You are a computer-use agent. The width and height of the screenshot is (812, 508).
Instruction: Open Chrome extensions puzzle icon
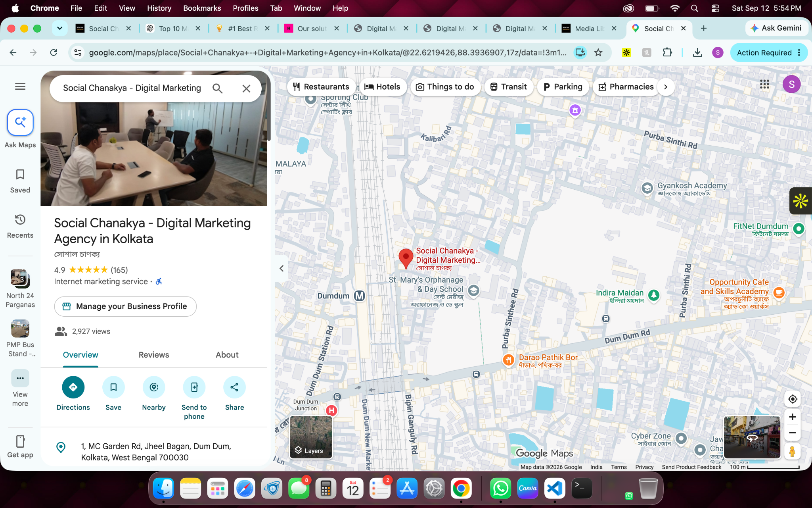coord(667,52)
